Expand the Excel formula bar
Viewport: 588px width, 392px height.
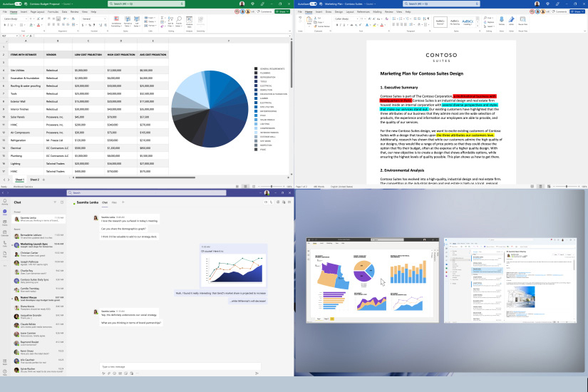point(289,36)
